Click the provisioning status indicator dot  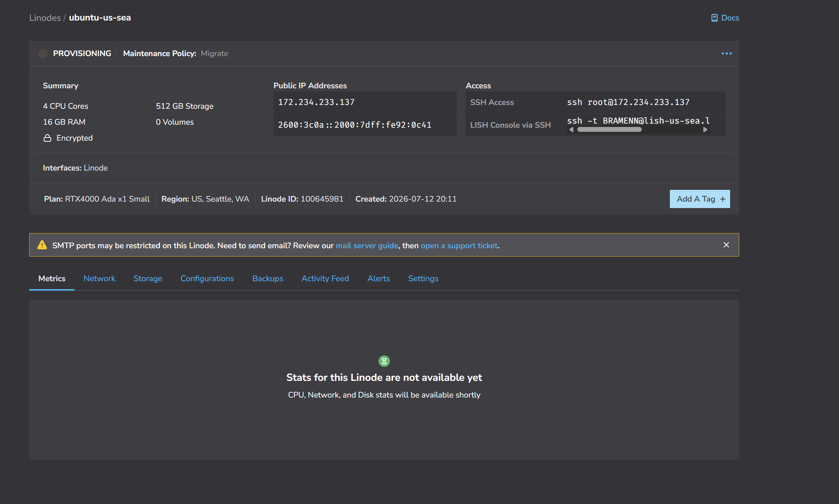pyautogui.click(x=43, y=53)
